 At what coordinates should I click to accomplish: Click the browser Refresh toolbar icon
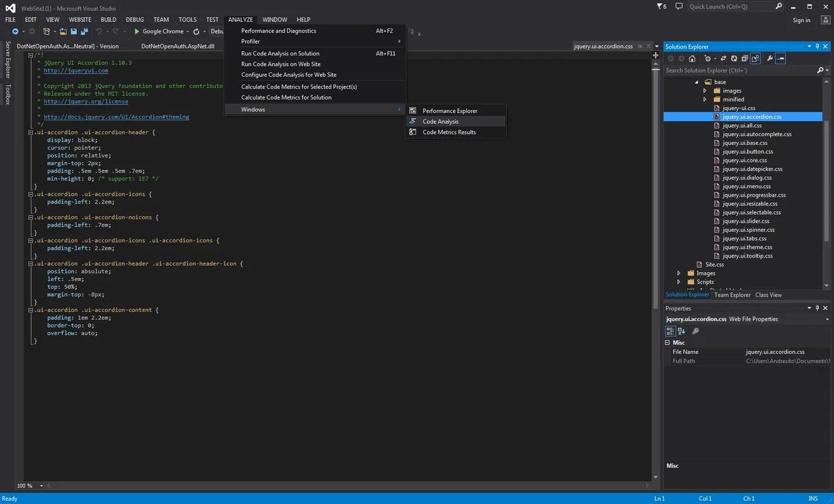click(x=196, y=31)
